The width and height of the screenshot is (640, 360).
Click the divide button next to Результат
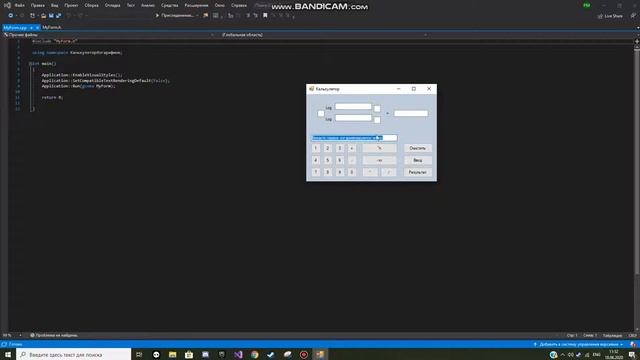point(389,172)
